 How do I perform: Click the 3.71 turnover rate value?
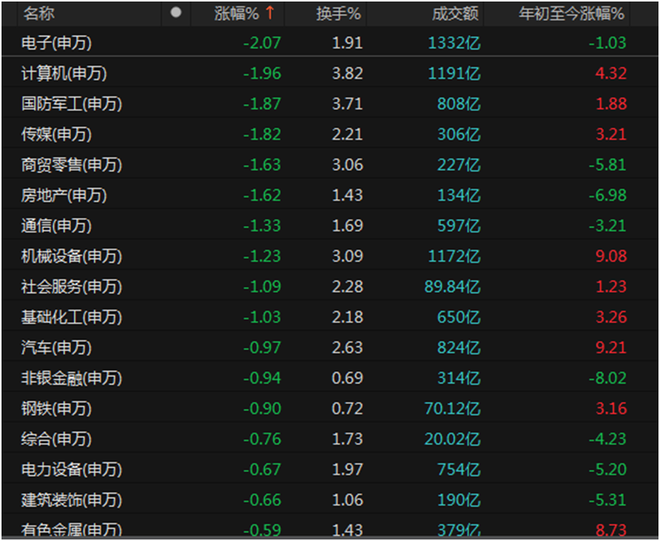pos(347,104)
